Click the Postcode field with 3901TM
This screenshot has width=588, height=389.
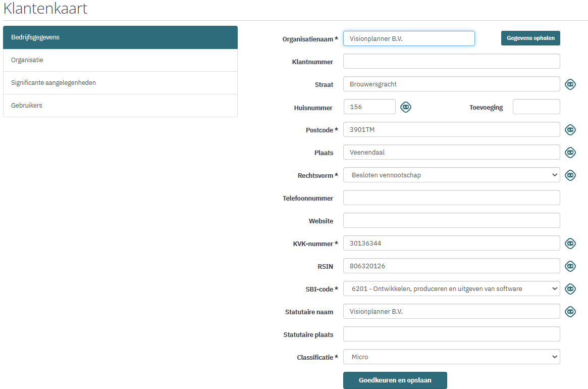(452, 129)
